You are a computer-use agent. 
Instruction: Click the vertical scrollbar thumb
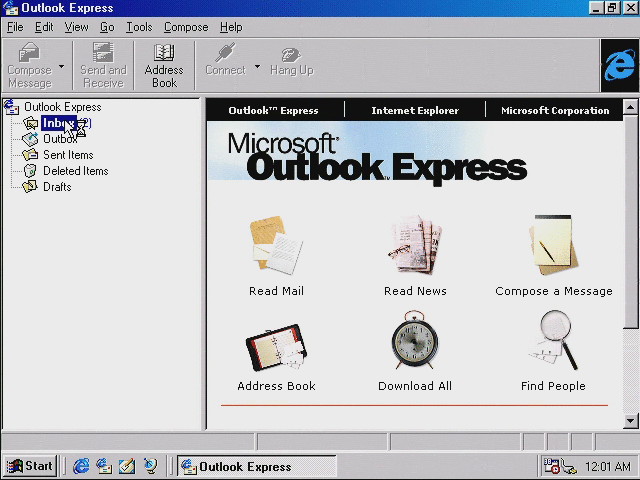[x=630, y=221]
